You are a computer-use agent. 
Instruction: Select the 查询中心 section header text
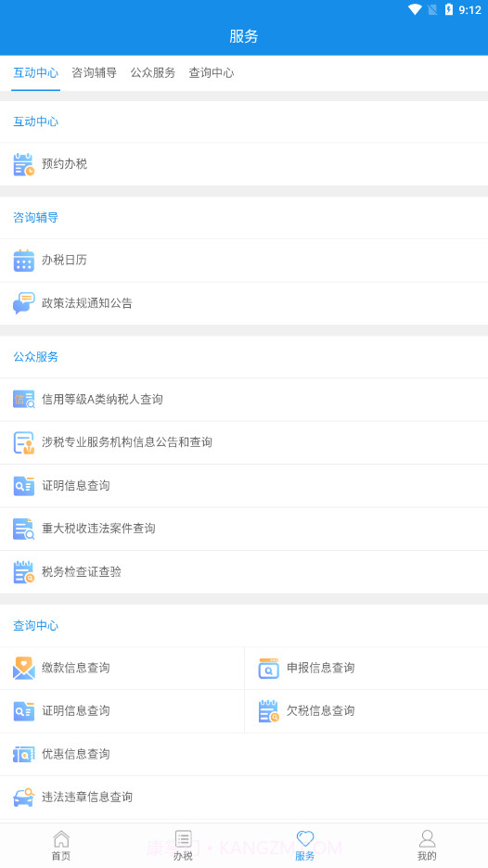click(35, 626)
